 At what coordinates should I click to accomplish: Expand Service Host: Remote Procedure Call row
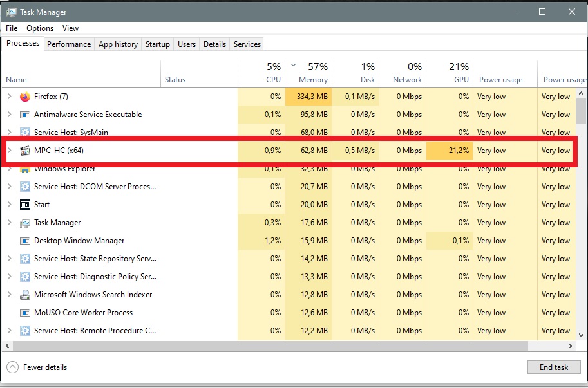(10, 331)
